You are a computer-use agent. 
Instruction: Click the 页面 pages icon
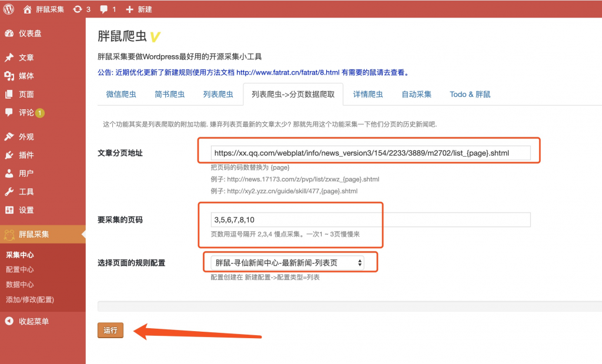(9, 95)
